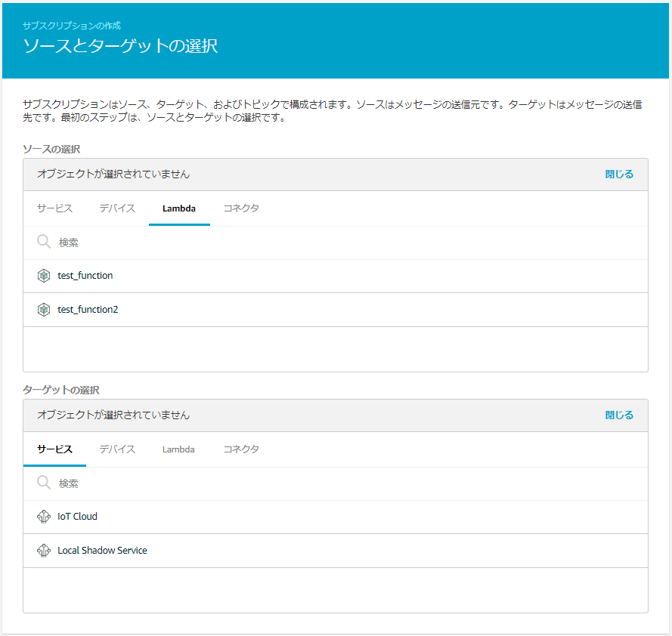Click the IoT Cloud service icon
The height and width of the screenshot is (636, 672).
pos(44,517)
